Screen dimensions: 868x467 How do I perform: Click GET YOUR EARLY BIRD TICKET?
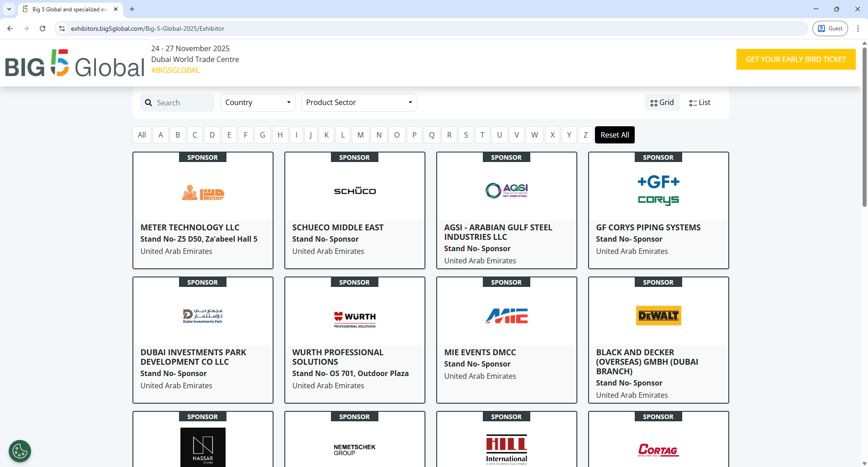pos(796,59)
